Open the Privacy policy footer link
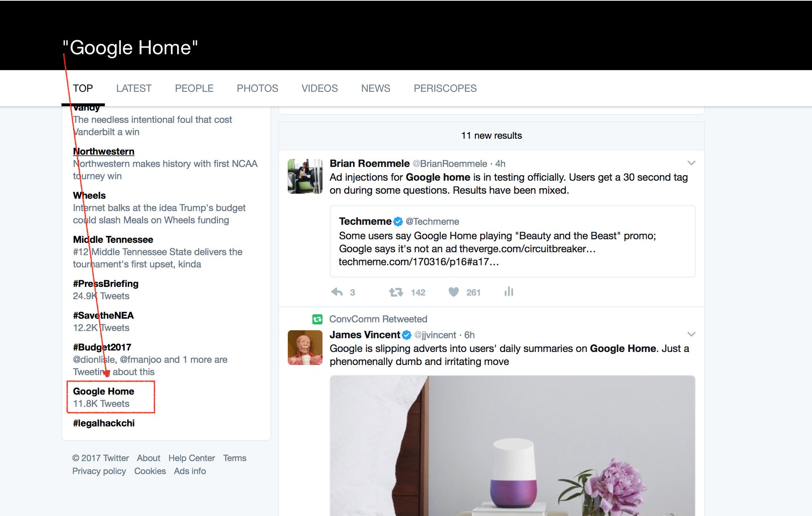This screenshot has height=516, width=812. [x=99, y=471]
